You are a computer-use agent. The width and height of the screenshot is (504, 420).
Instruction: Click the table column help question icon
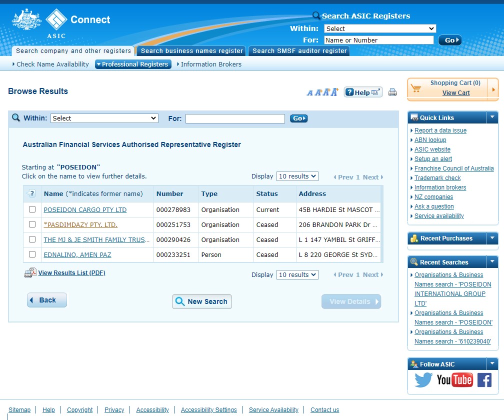pyautogui.click(x=32, y=193)
